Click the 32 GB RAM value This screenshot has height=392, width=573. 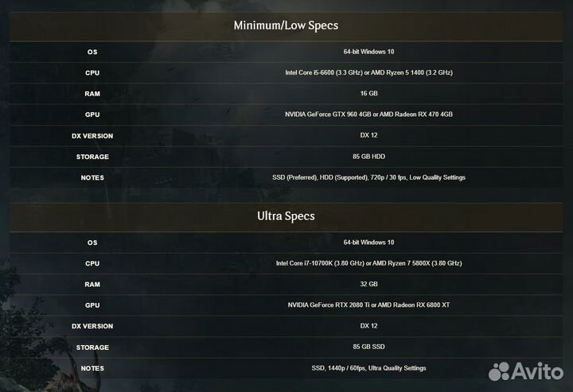coord(368,284)
